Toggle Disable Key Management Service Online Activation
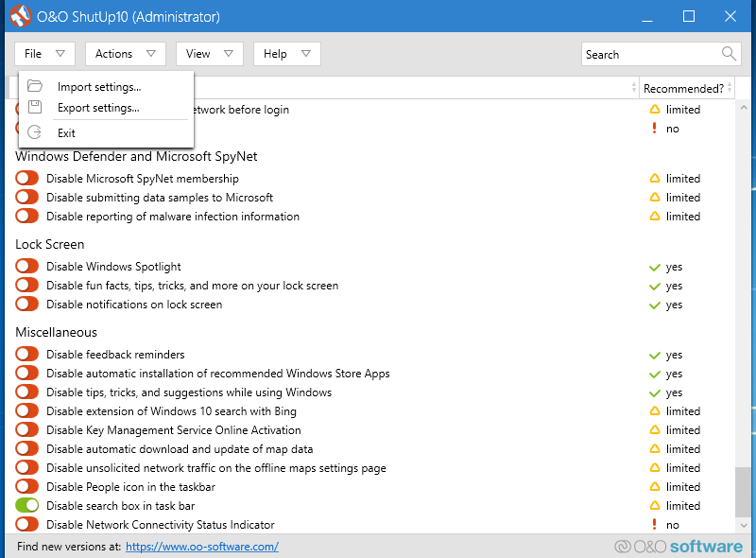The image size is (756, 558). (27, 429)
